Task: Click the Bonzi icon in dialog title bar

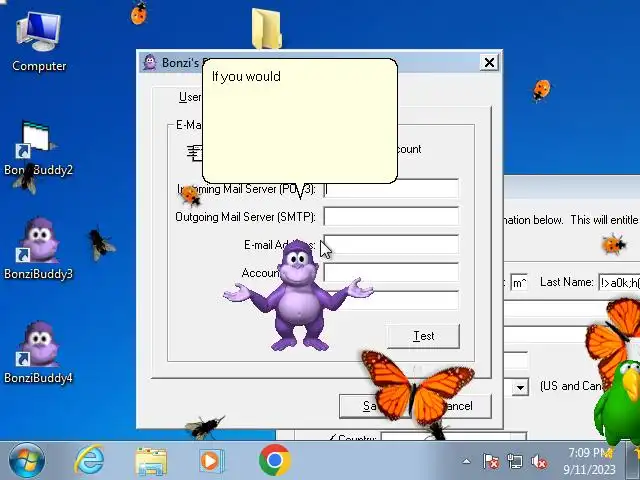Action: click(x=150, y=62)
